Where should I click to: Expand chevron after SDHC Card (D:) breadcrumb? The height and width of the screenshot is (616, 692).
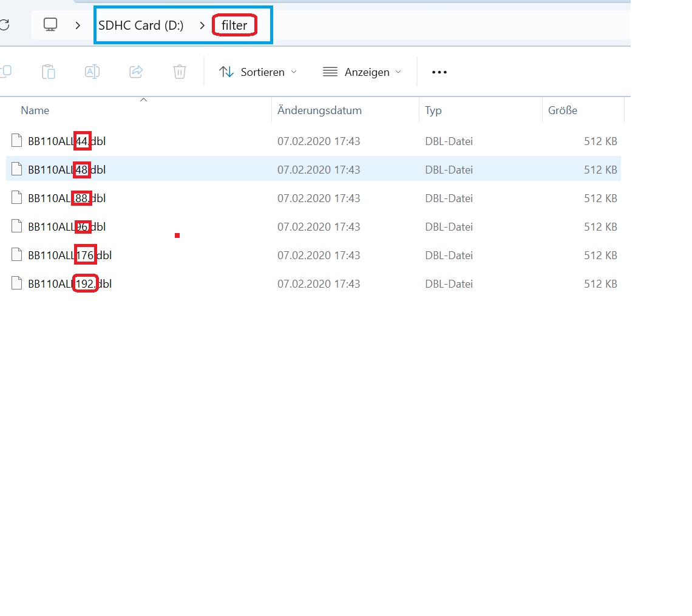(x=202, y=25)
